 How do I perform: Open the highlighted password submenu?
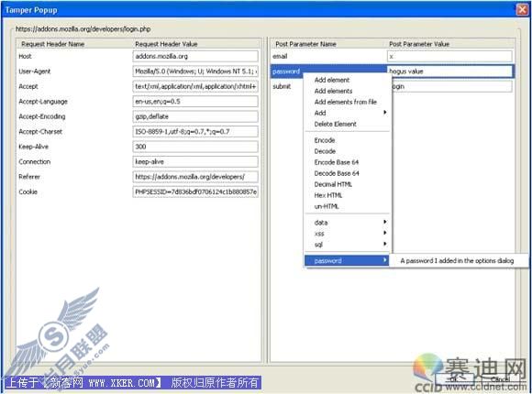click(347, 260)
